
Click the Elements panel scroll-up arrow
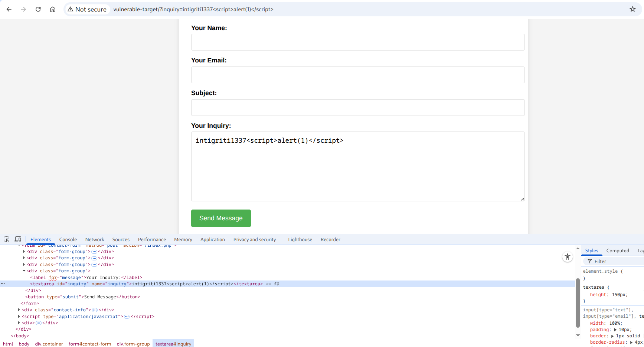point(578,248)
